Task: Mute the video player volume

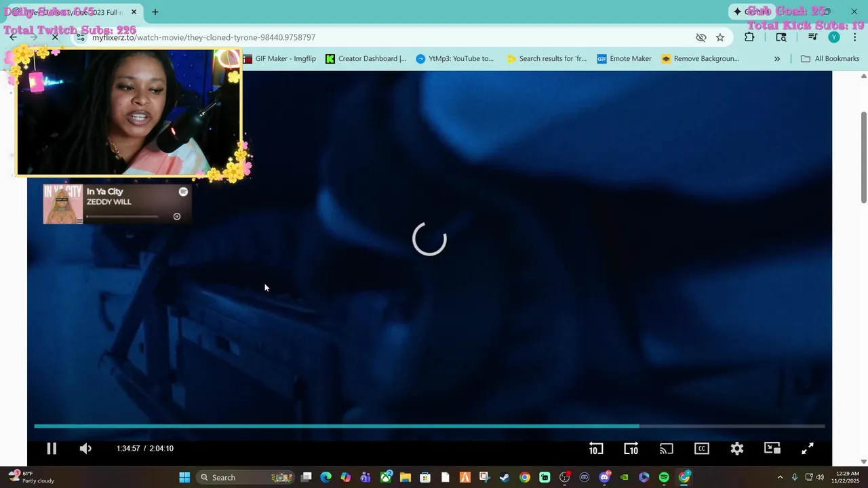Action: click(85, 448)
